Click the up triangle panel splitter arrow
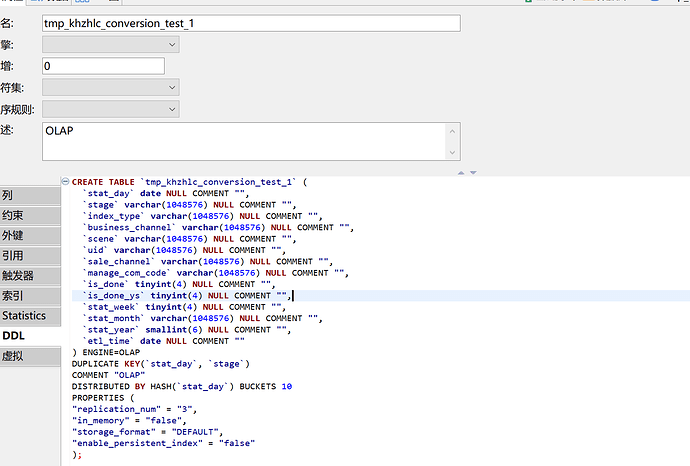690x466 pixels. coord(461,173)
